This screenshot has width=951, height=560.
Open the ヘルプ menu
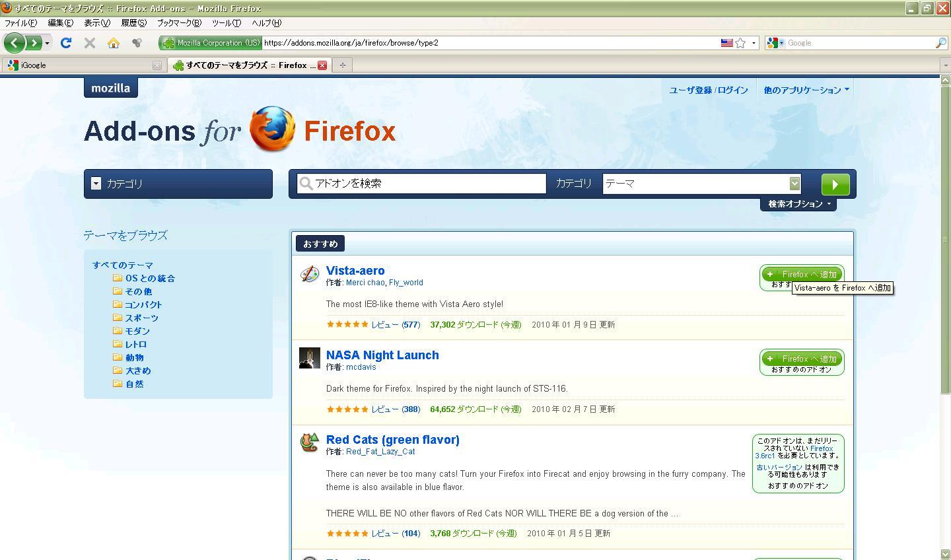tap(266, 23)
